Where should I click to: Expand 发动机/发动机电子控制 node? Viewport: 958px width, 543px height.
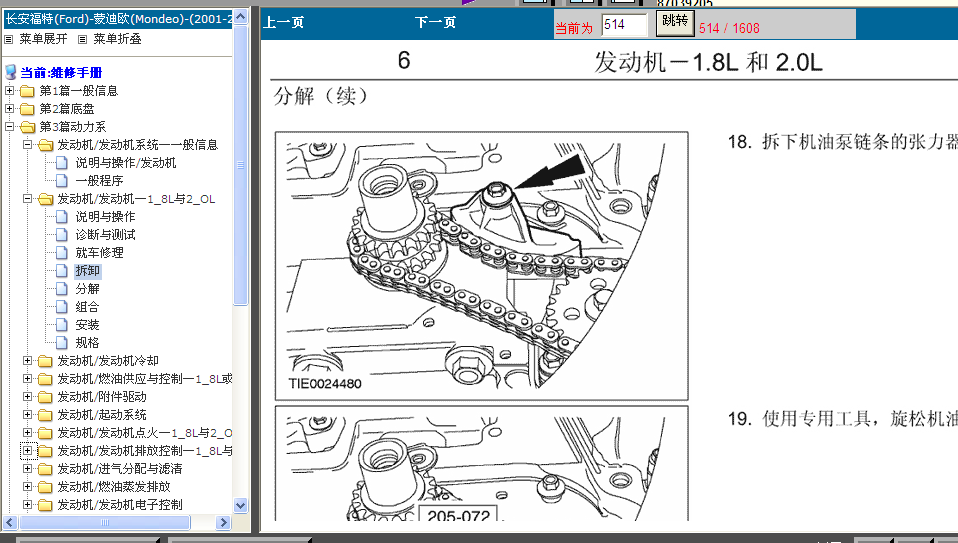[x=27, y=505]
